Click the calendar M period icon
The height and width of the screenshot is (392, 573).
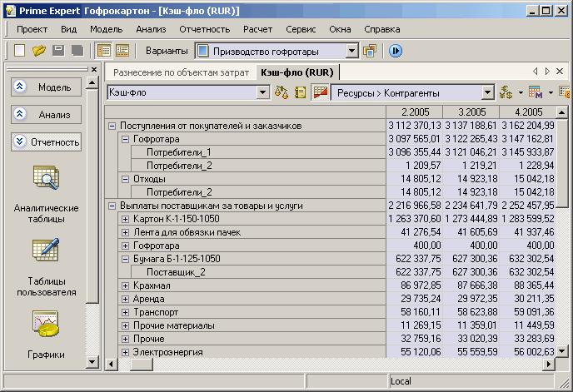pos(536,92)
